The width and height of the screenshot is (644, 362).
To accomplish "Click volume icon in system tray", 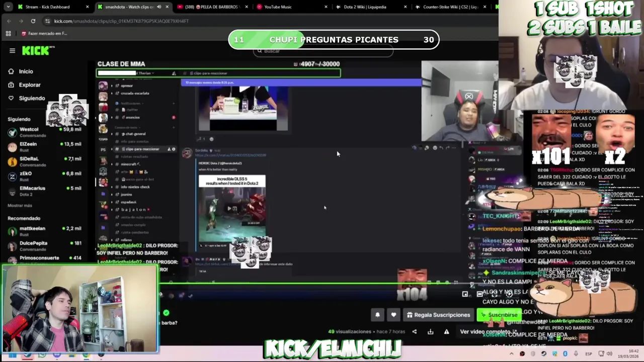I will (609, 354).
